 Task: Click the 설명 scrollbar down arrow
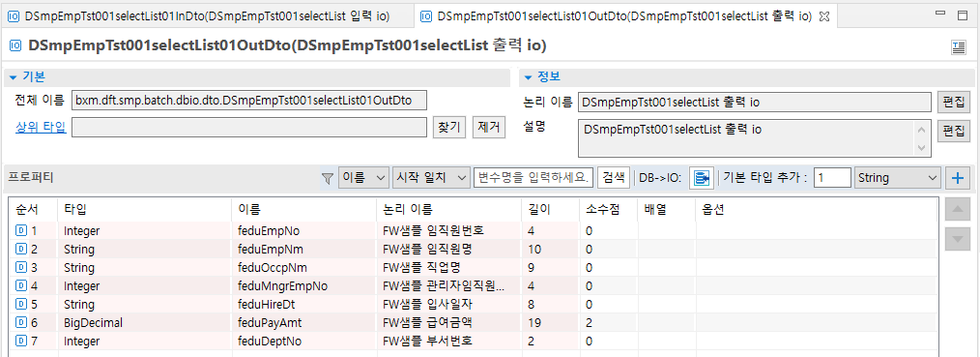pyautogui.click(x=921, y=148)
